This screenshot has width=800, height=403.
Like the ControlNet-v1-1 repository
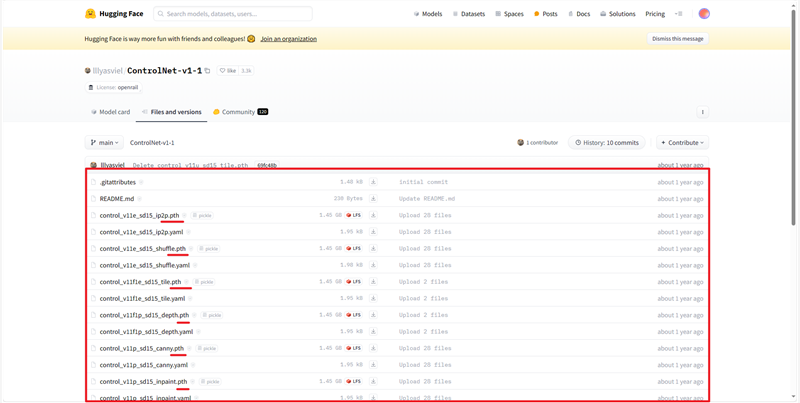pyautogui.click(x=229, y=71)
